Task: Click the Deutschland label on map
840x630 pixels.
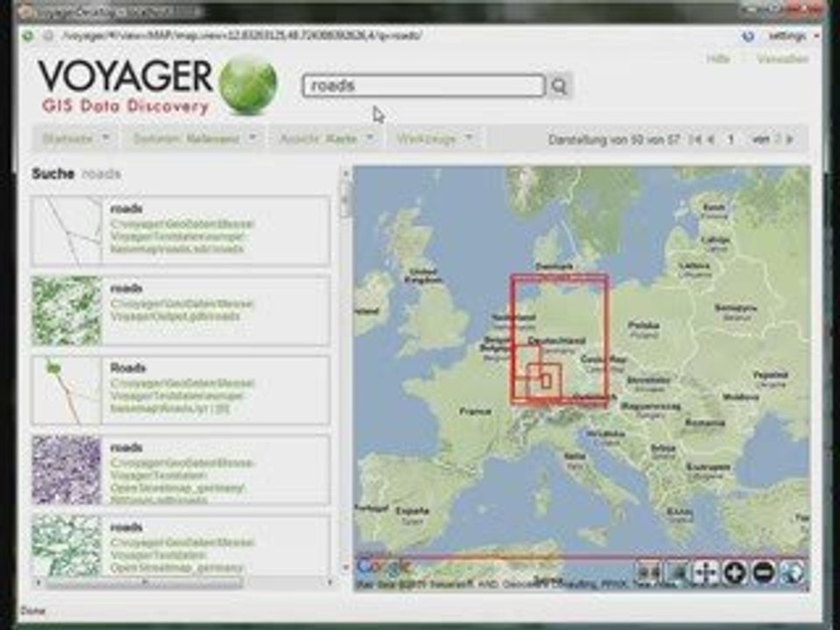Action: (x=556, y=340)
